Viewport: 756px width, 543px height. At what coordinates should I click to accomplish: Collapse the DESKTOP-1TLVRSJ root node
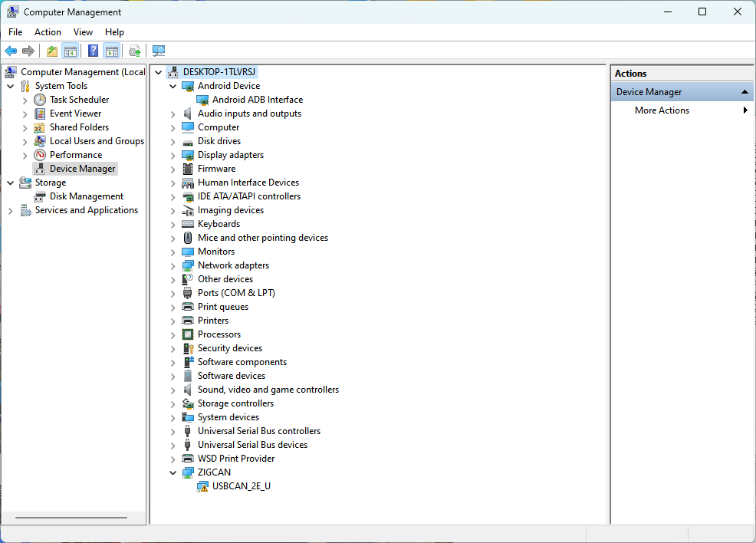click(x=158, y=72)
